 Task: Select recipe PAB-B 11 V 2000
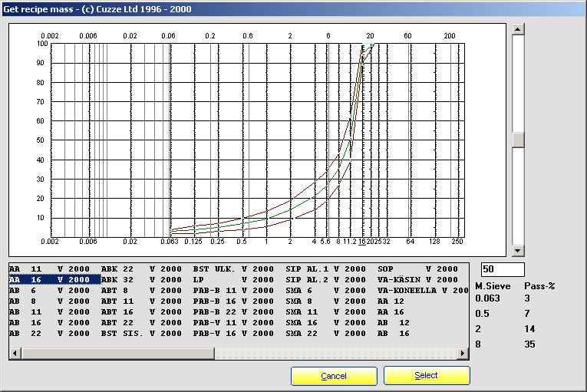[233, 291]
